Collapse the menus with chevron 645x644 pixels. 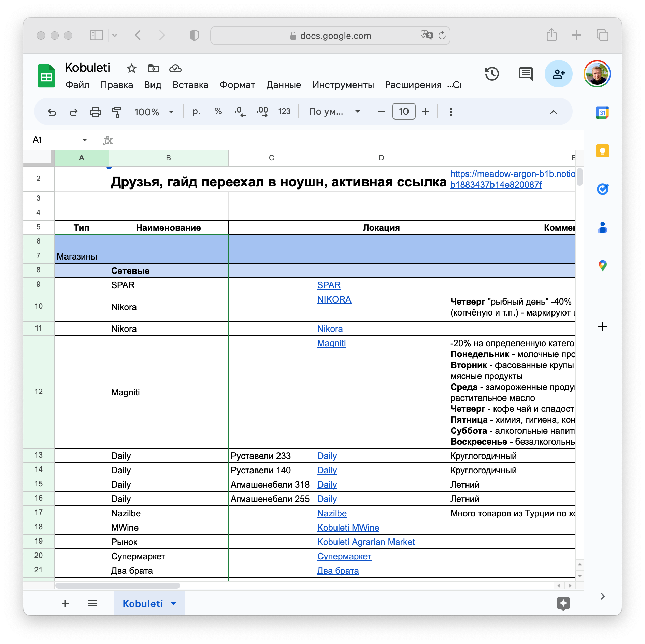pos(554,112)
